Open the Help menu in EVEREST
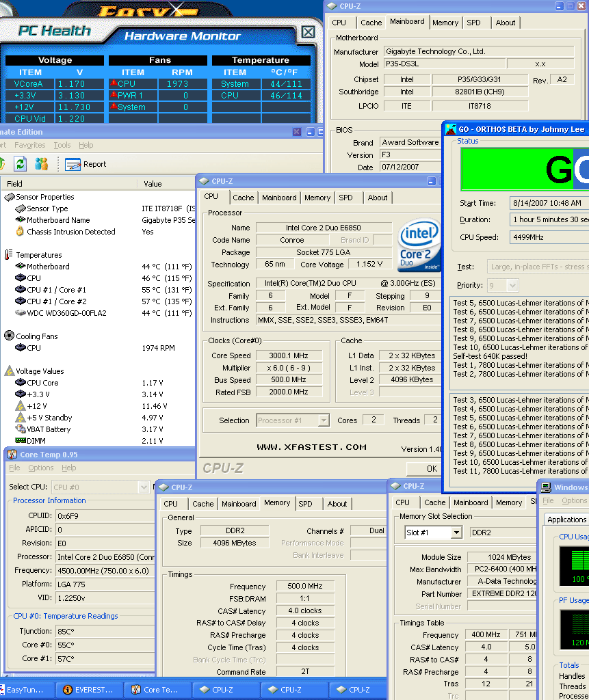589x700 pixels. [86, 145]
